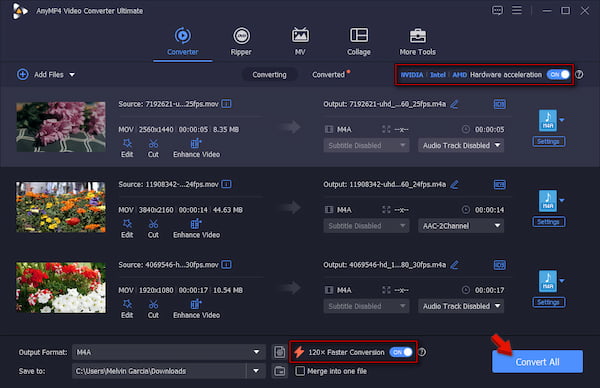Expand the Add Files dropdown arrow
600x388 pixels.
coord(72,75)
